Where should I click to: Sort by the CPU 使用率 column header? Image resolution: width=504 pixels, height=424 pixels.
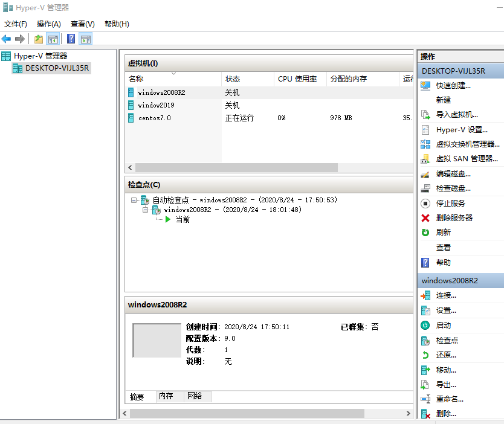(300, 79)
